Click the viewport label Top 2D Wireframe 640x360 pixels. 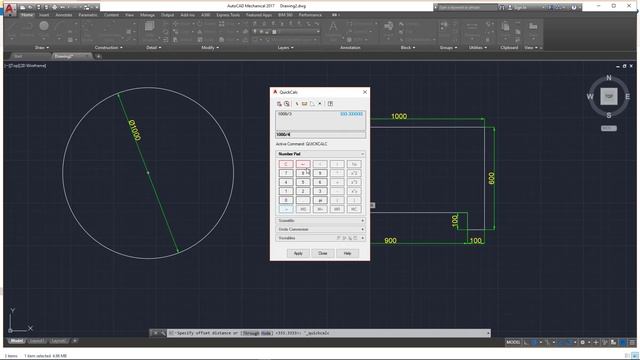click(x=25, y=66)
